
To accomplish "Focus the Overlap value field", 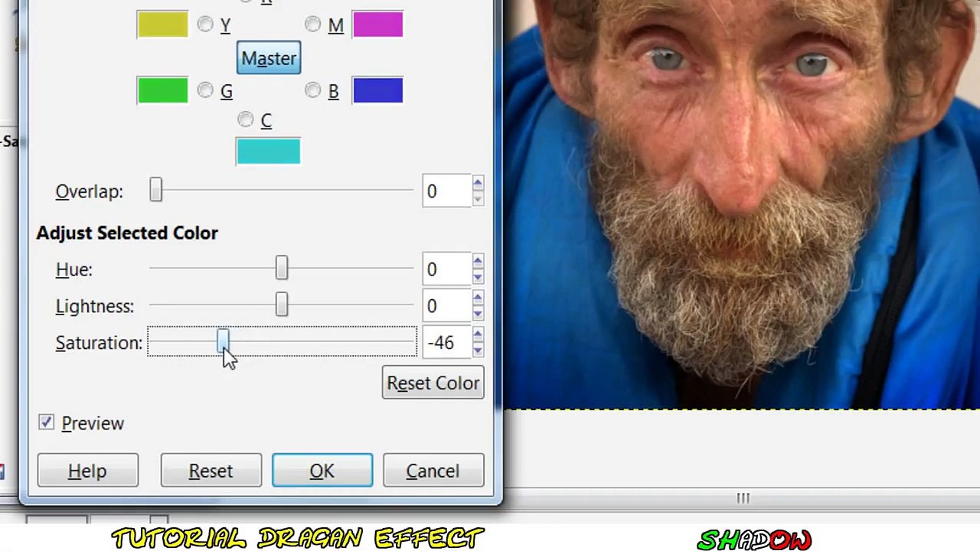I will click(x=446, y=191).
